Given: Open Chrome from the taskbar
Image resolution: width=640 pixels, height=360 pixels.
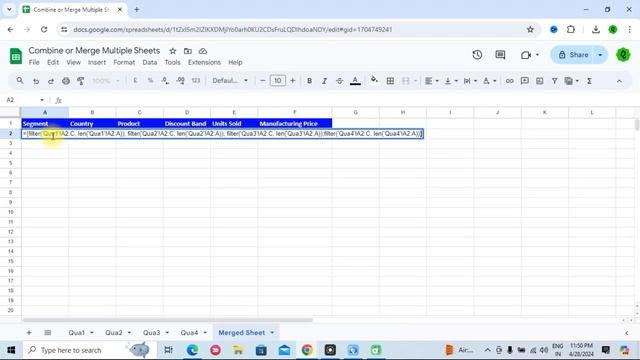Looking at the screenshot, I should (307, 350).
